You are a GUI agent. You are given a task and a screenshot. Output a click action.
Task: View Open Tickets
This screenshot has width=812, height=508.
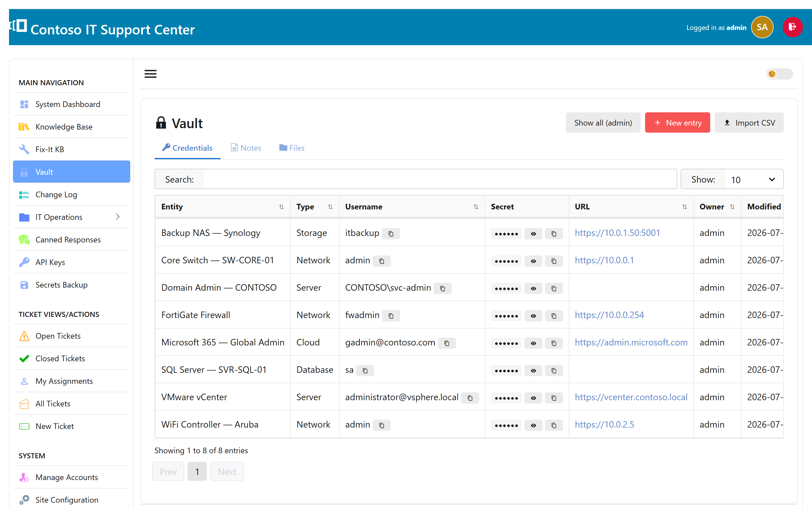[71, 336]
